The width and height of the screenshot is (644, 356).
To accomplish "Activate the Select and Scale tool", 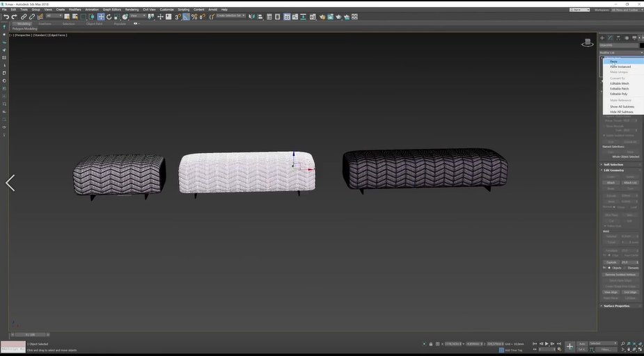I will pos(117,17).
